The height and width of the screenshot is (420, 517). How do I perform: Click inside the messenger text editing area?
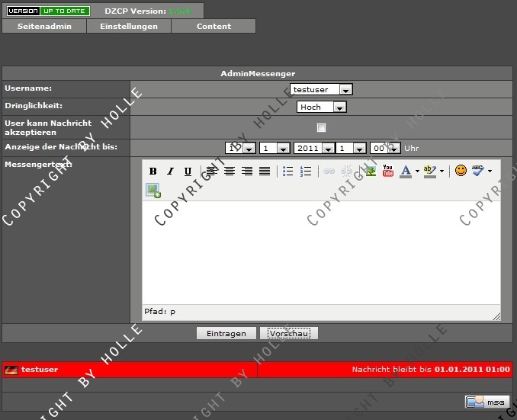pos(320,252)
